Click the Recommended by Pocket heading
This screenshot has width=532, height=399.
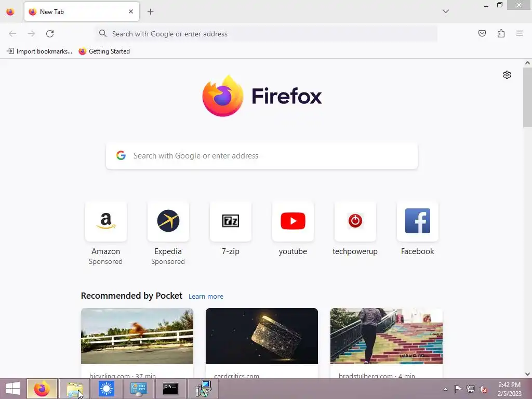[131, 296]
